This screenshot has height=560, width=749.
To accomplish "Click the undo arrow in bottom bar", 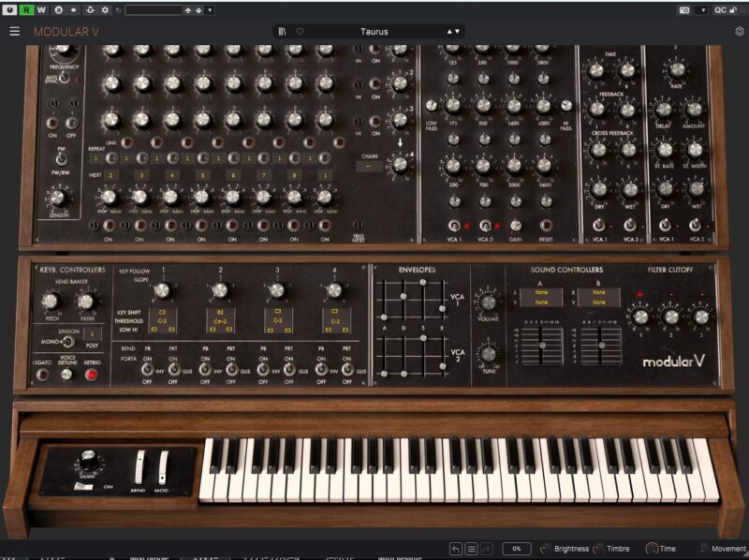I will click(x=456, y=549).
